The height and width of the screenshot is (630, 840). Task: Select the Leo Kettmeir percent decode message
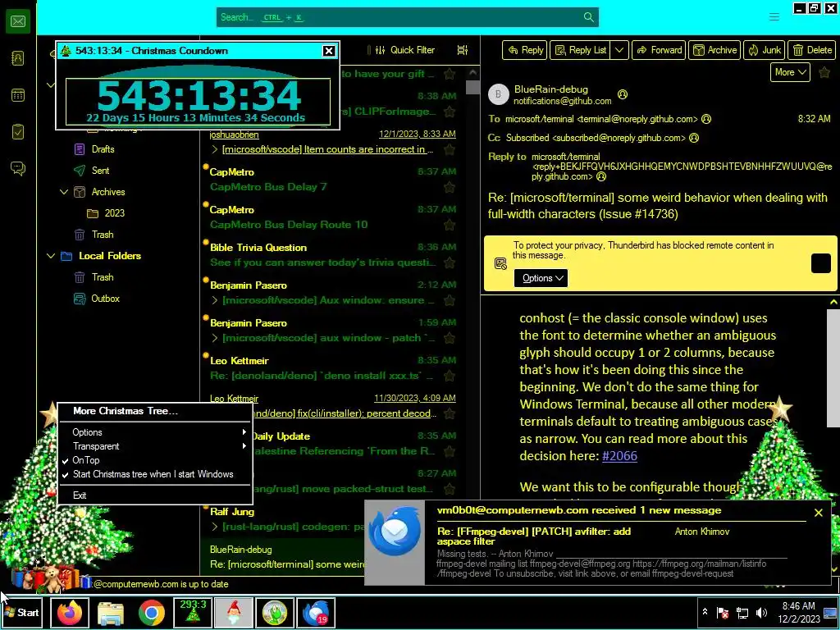(x=332, y=406)
